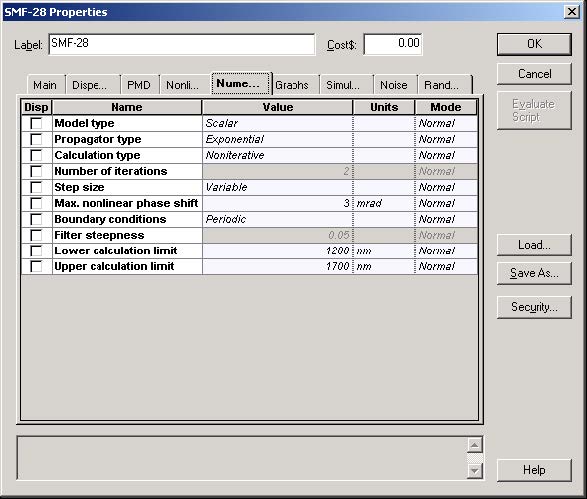Open the Security... dialog button
Screen dimensions: 587x499
point(534,307)
